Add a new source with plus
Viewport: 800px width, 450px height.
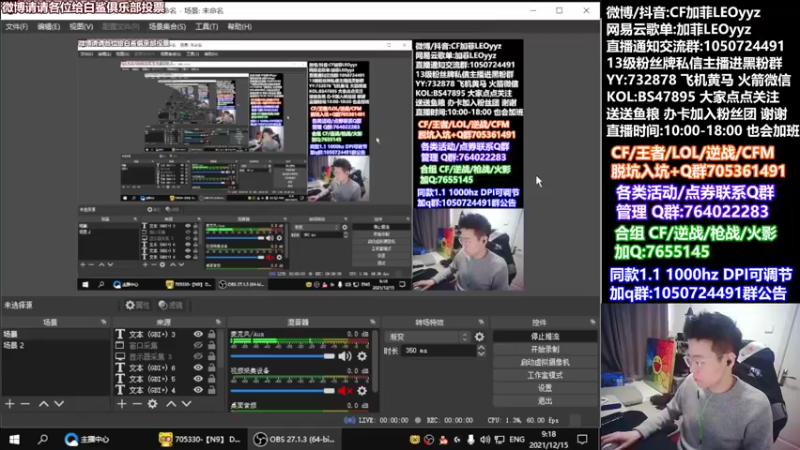[x=121, y=404]
